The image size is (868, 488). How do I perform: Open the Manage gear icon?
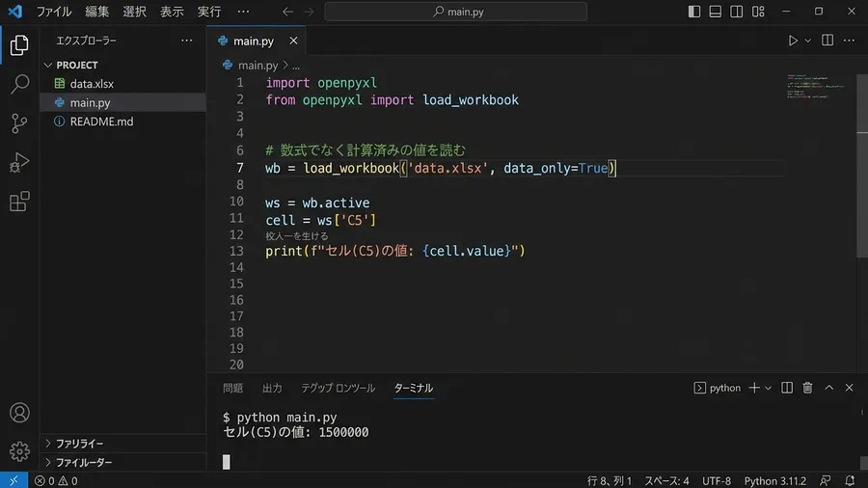pos(19,451)
